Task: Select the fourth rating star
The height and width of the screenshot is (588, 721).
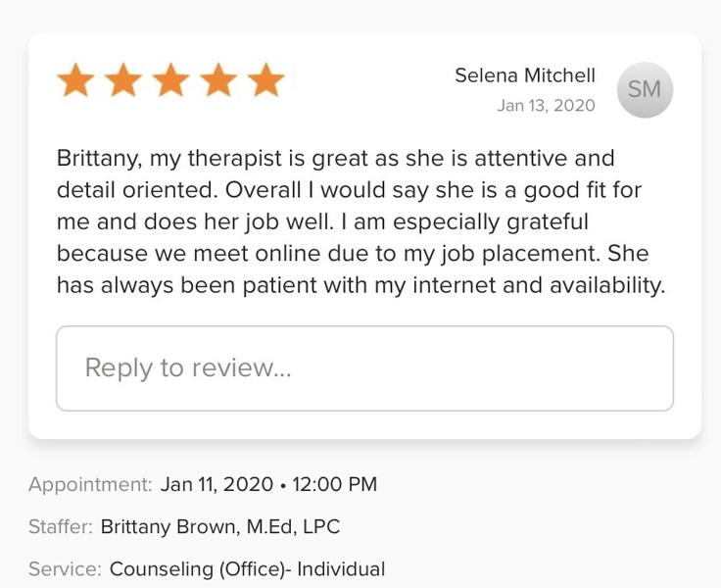Action: 217,81
